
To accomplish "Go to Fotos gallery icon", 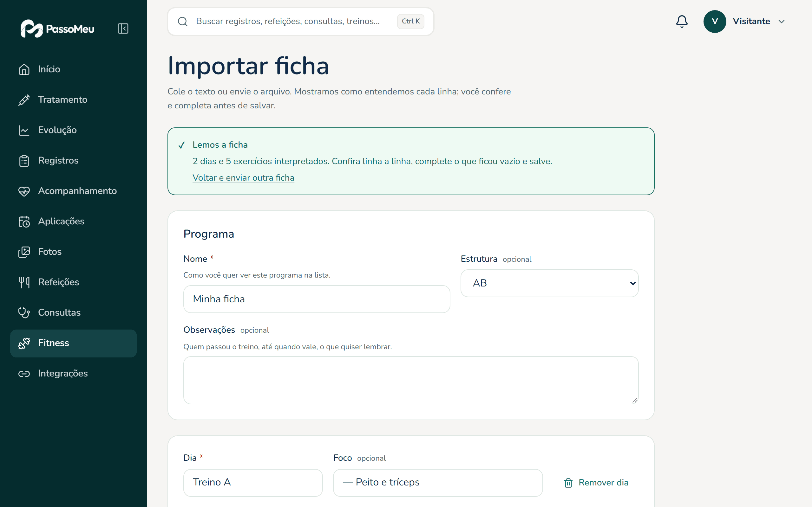I will (24, 252).
